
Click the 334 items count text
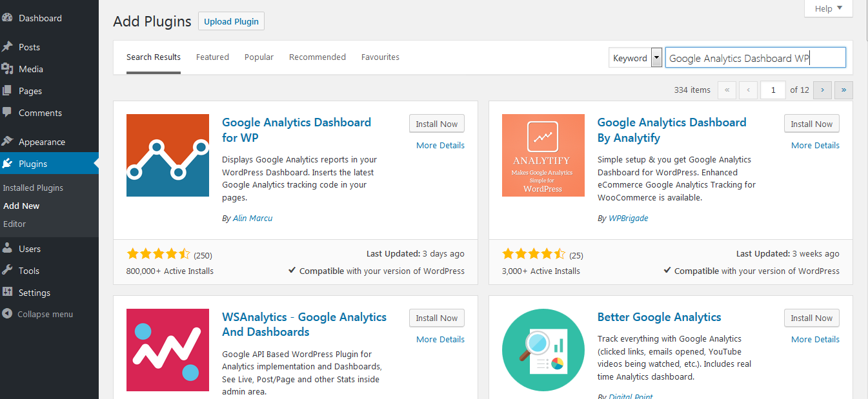tap(692, 90)
